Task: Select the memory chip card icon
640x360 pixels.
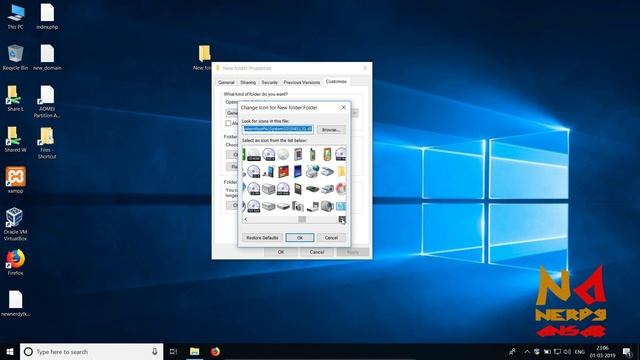Action: [x=298, y=154]
